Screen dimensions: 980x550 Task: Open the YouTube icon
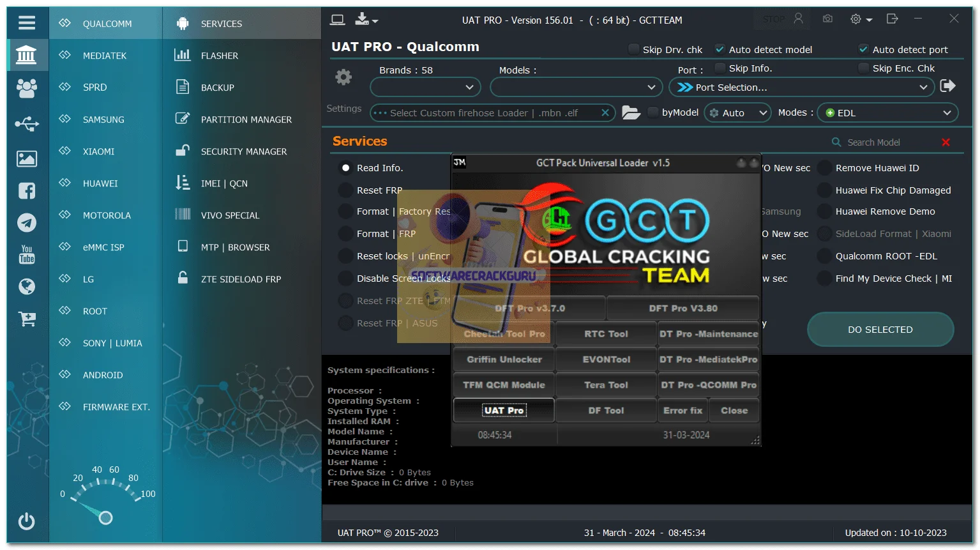pyautogui.click(x=27, y=254)
